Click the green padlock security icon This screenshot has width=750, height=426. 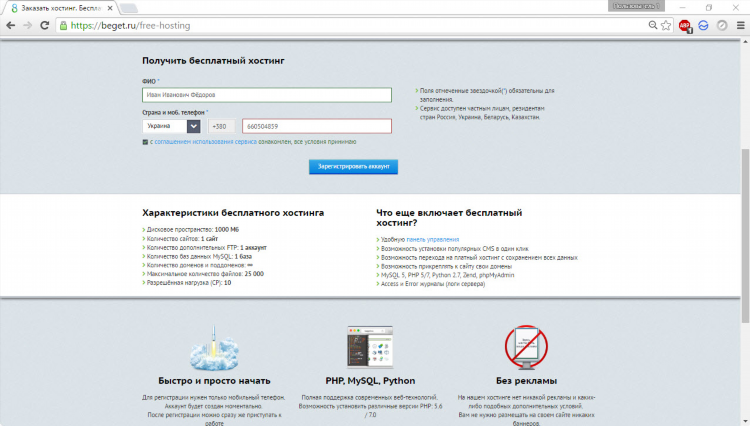point(63,25)
